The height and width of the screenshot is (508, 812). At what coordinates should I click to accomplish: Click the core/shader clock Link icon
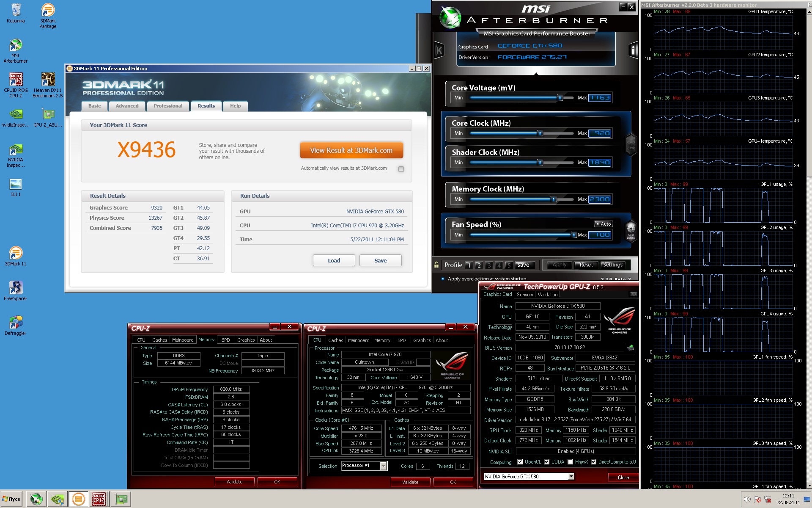[631, 144]
